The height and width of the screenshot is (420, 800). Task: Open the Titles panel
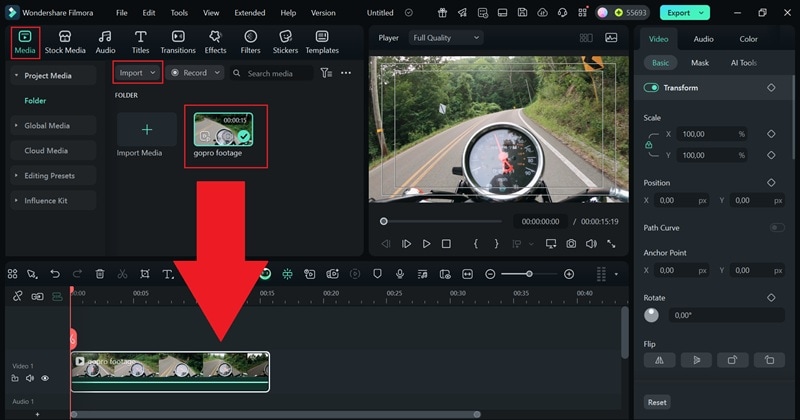click(140, 42)
